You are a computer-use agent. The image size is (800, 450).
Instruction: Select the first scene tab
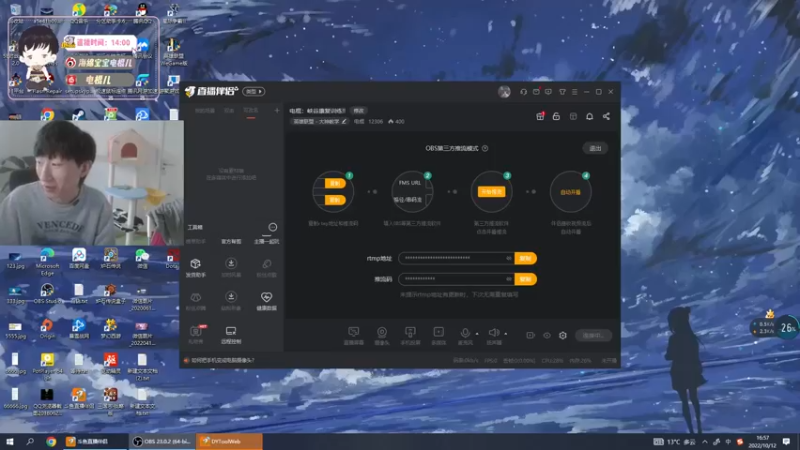coord(205,111)
